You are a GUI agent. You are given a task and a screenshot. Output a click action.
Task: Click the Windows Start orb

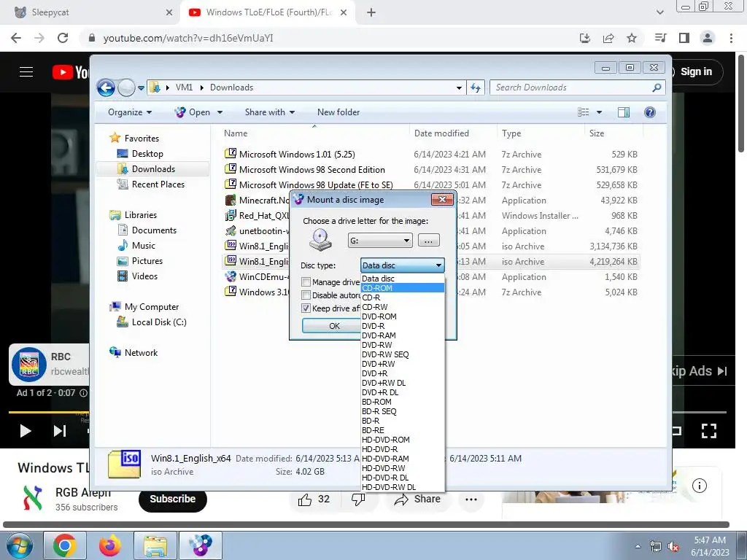pyautogui.click(x=18, y=545)
